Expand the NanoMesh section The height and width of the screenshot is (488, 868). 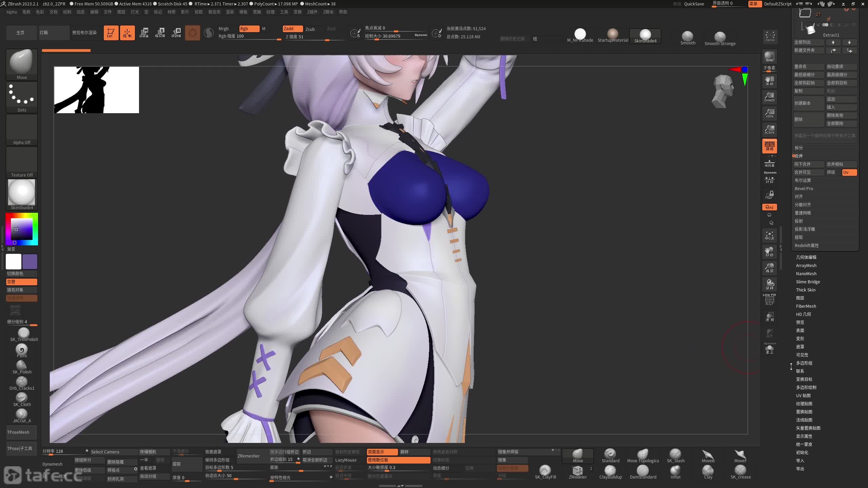click(x=806, y=273)
